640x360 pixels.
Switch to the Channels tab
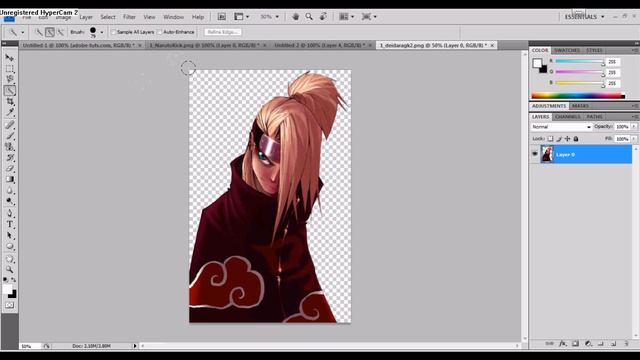(567, 117)
